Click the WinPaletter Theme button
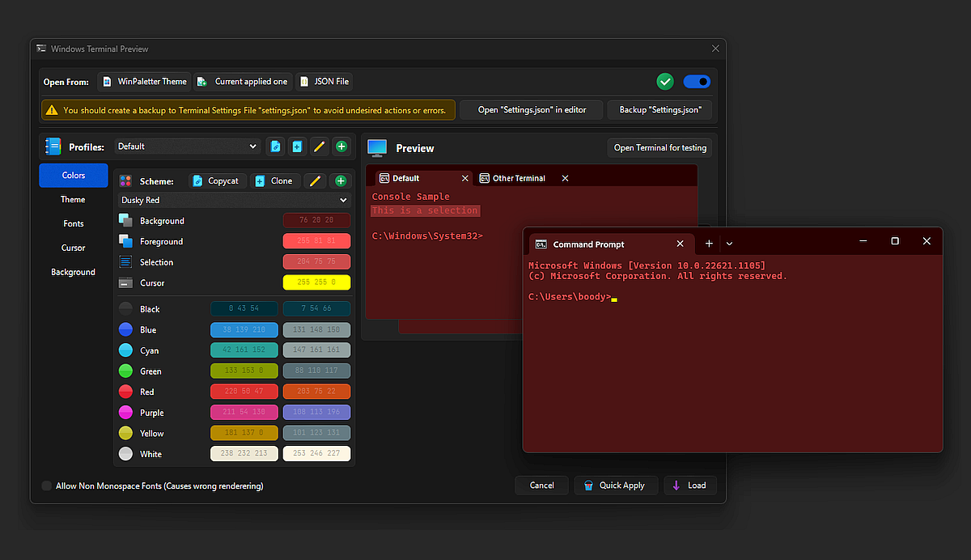This screenshot has height=560, width=971. [x=144, y=82]
